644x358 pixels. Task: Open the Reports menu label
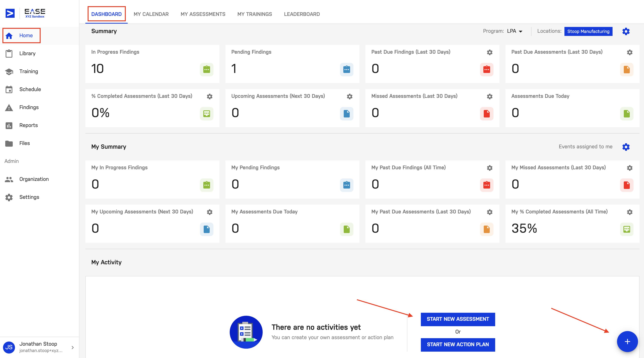[x=28, y=126]
